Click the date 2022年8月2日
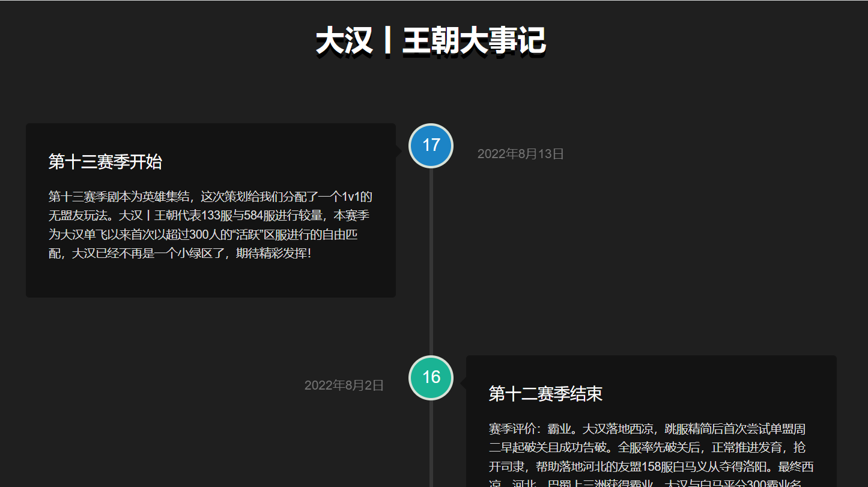The height and width of the screenshot is (487, 868). [344, 385]
